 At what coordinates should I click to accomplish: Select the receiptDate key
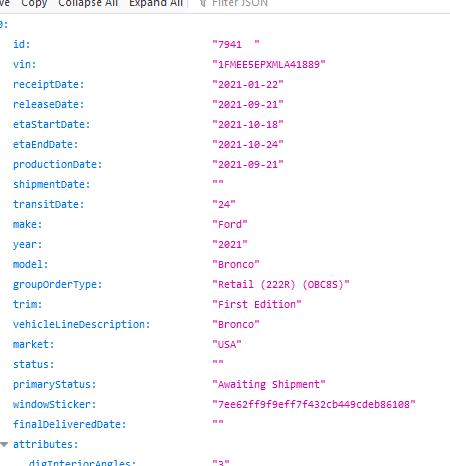[49, 84]
